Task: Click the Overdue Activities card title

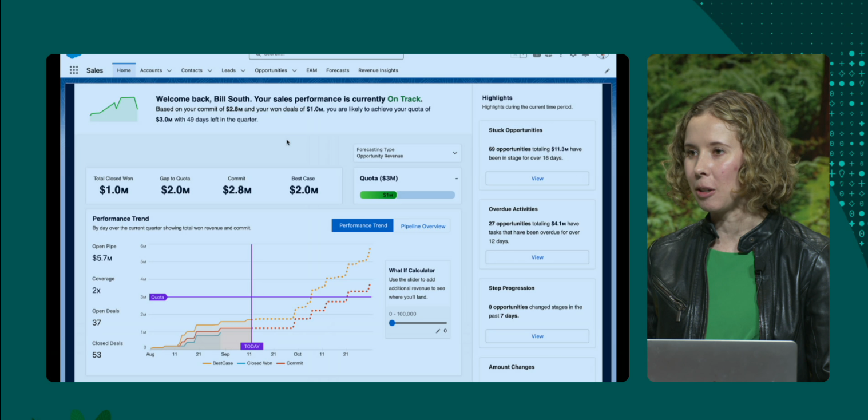Action: pos(513,209)
